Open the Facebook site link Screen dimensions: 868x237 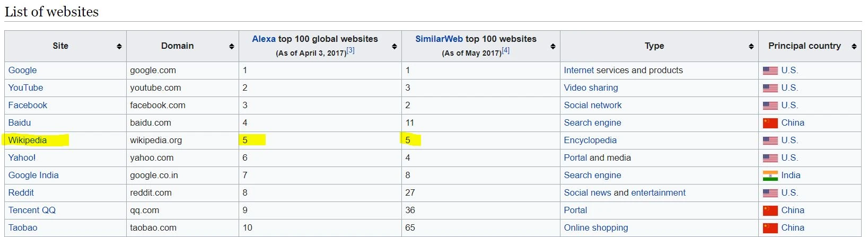(28, 105)
